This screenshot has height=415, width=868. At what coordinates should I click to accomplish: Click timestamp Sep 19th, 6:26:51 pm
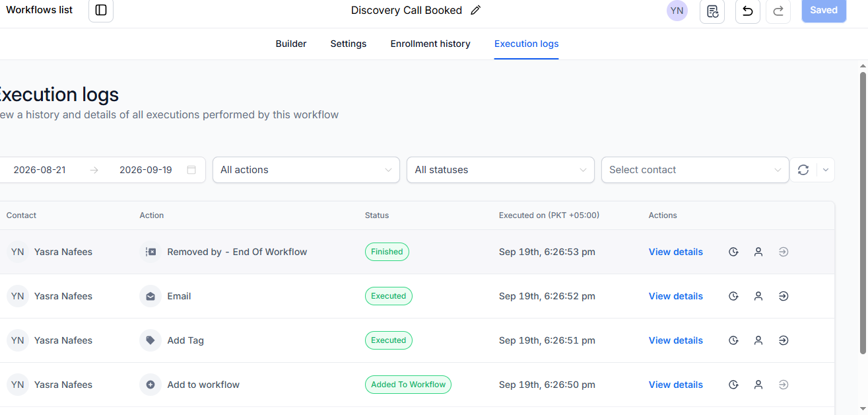tap(547, 340)
